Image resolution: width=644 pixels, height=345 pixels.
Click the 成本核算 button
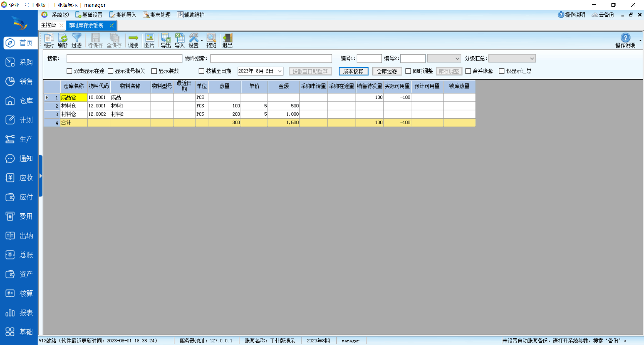pos(353,71)
